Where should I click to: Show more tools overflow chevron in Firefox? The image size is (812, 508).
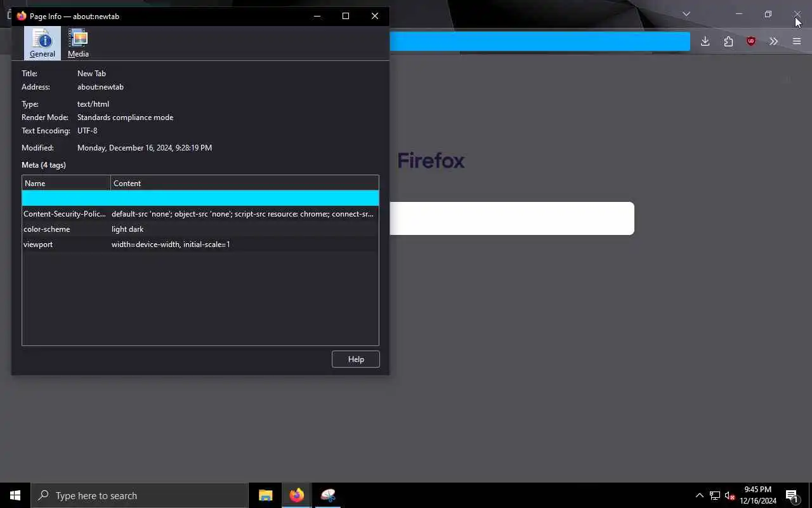[x=774, y=41]
